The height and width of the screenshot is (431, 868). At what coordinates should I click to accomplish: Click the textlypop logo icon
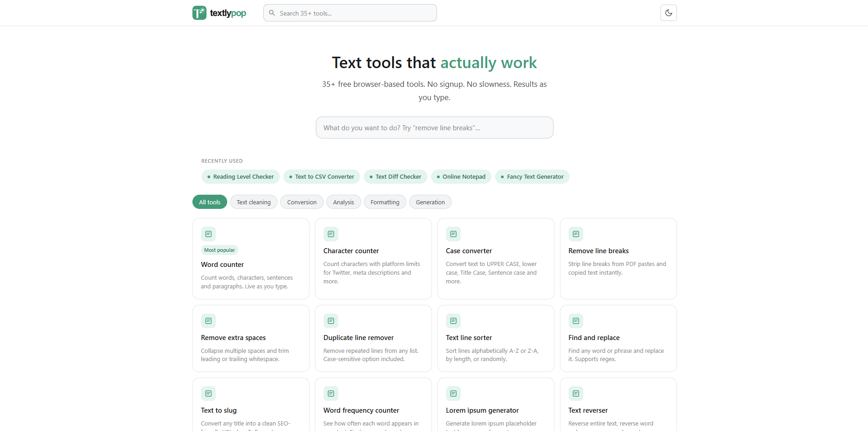199,13
